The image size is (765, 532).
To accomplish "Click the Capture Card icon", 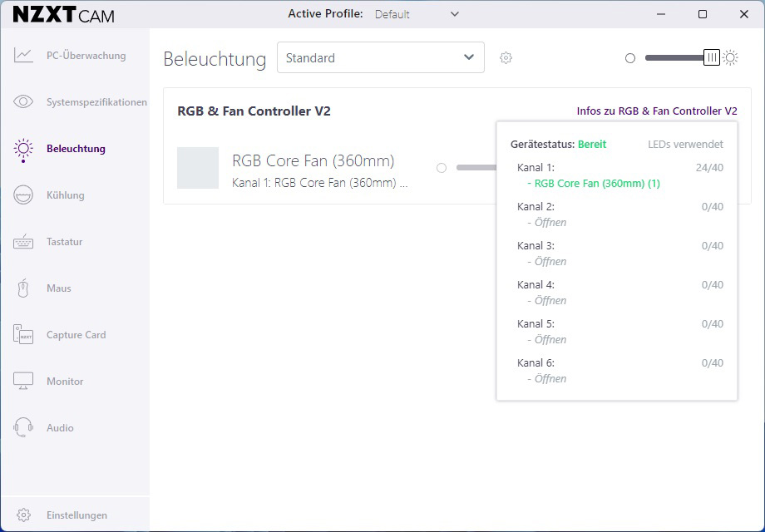I will pos(23,334).
